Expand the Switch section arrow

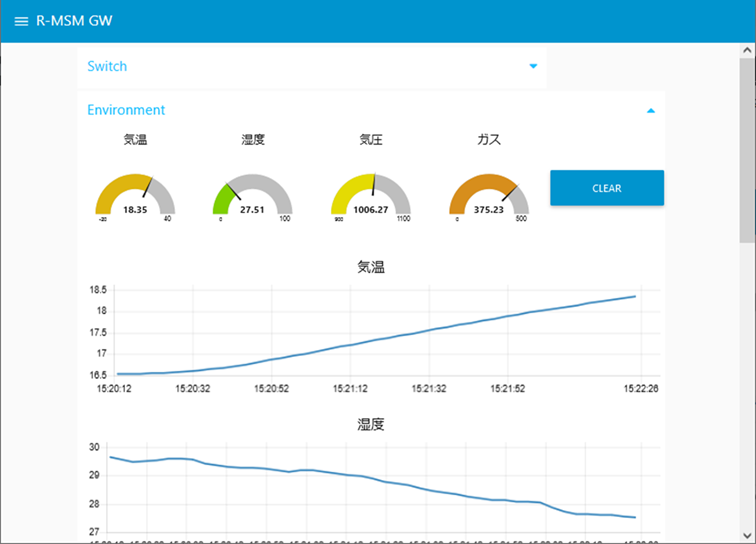tap(533, 67)
